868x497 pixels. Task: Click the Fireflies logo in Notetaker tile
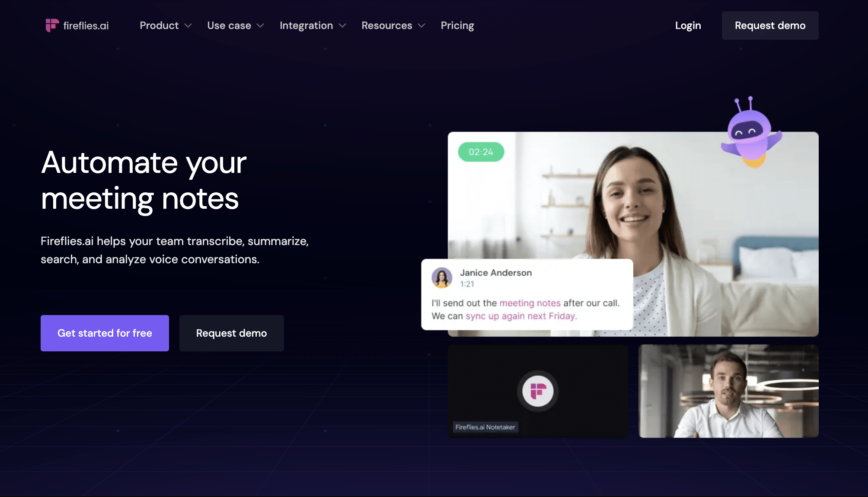(x=538, y=391)
